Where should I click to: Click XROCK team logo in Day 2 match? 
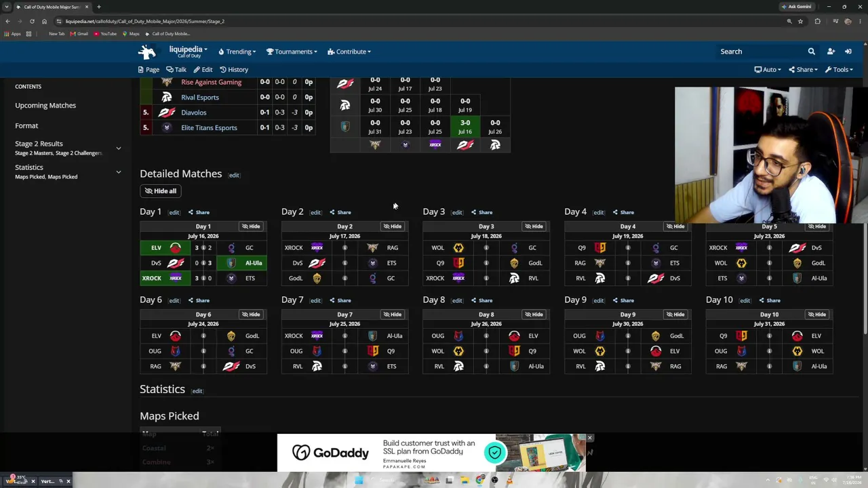(x=317, y=248)
